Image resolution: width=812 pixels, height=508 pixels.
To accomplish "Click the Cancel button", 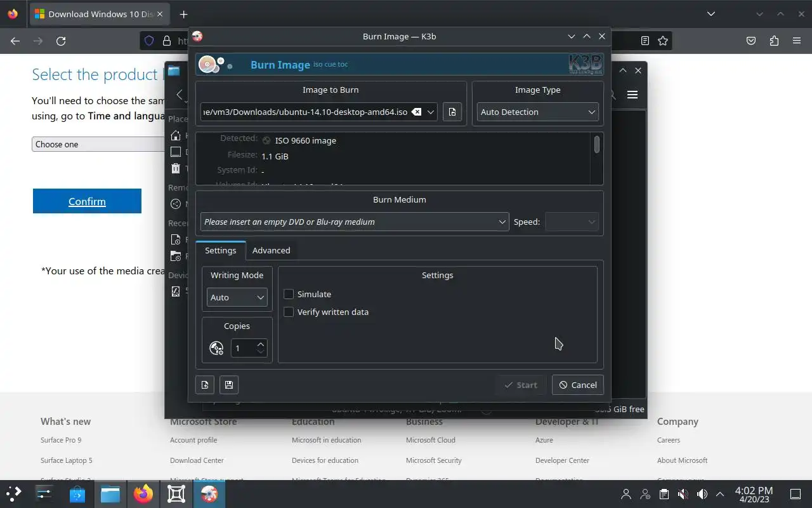I will coord(578,385).
